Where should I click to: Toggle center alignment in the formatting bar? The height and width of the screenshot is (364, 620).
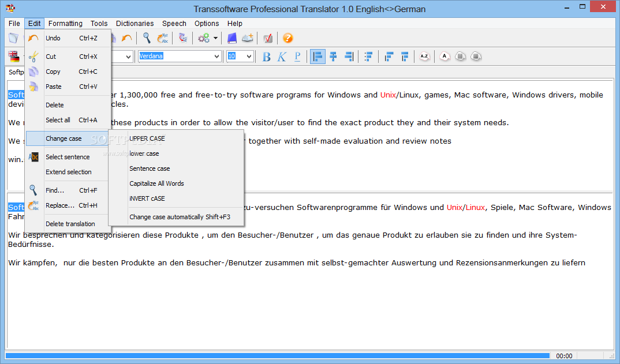point(333,57)
